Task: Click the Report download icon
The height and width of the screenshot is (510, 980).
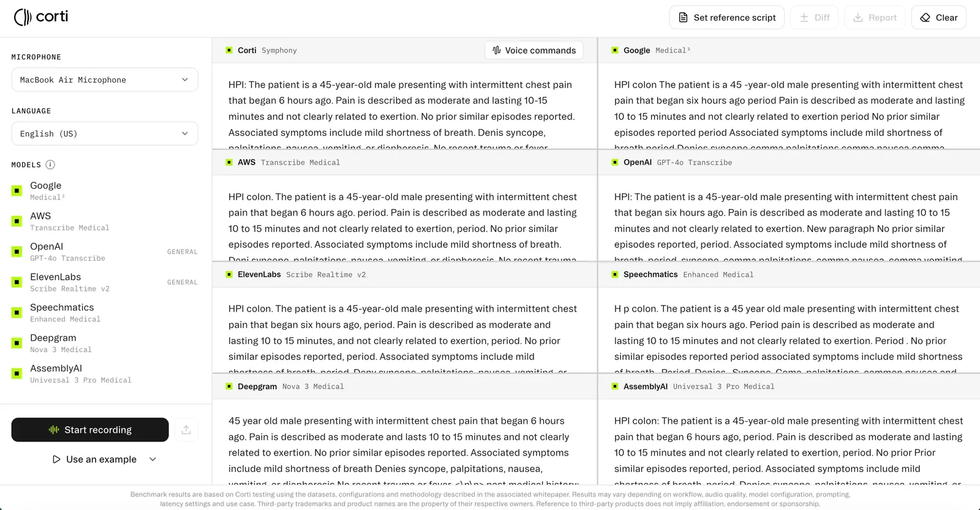Action: (858, 18)
